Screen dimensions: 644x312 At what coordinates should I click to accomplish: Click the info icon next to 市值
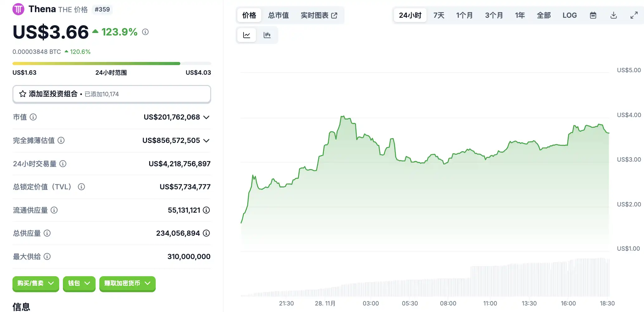tap(33, 117)
